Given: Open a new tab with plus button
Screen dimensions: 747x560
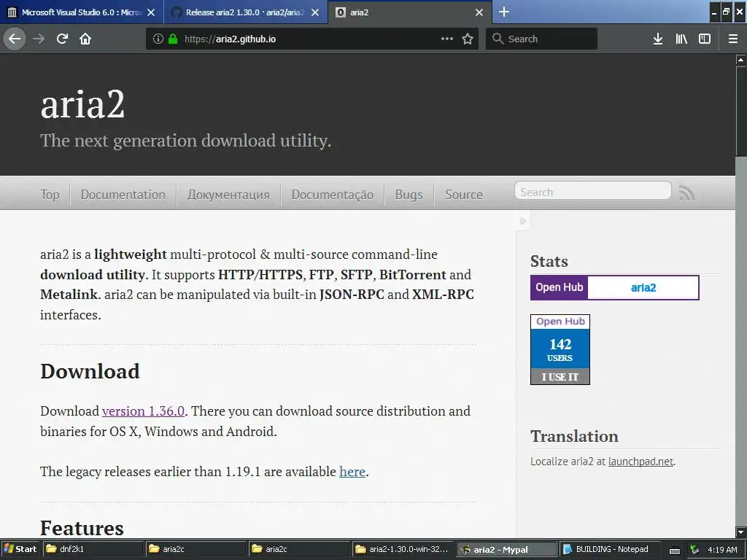Looking at the screenshot, I should point(504,12).
